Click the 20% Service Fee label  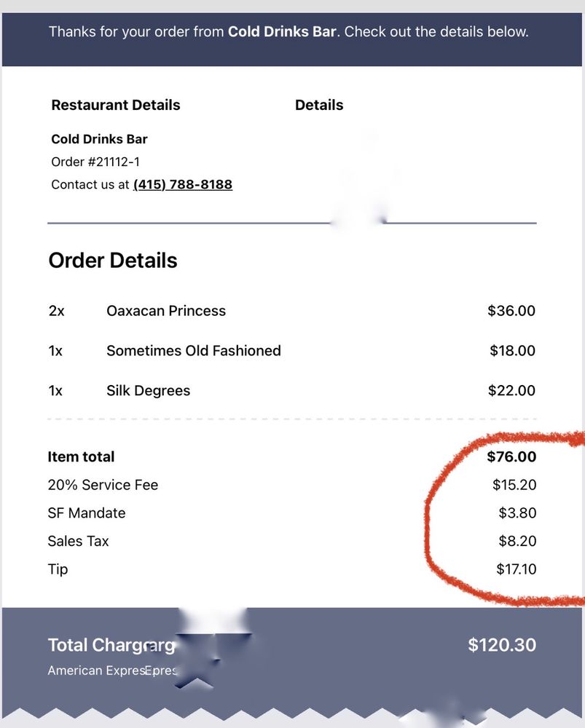click(x=103, y=485)
